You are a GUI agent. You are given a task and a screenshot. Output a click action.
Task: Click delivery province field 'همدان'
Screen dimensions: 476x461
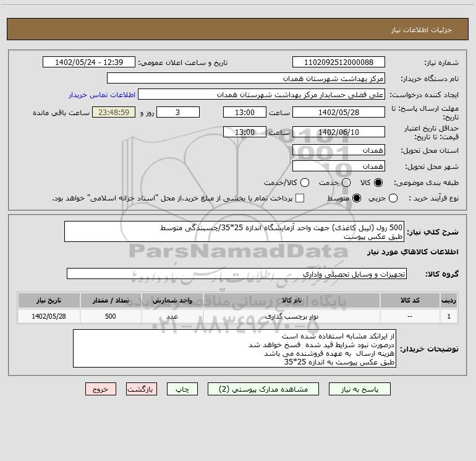tap(339, 150)
